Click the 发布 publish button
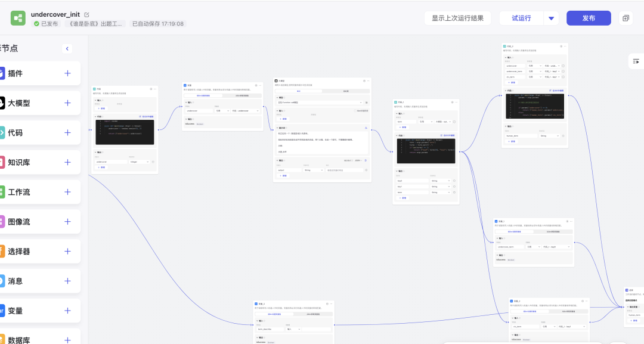The width and height of the screenshot is (644, 344). pos(588,18)
